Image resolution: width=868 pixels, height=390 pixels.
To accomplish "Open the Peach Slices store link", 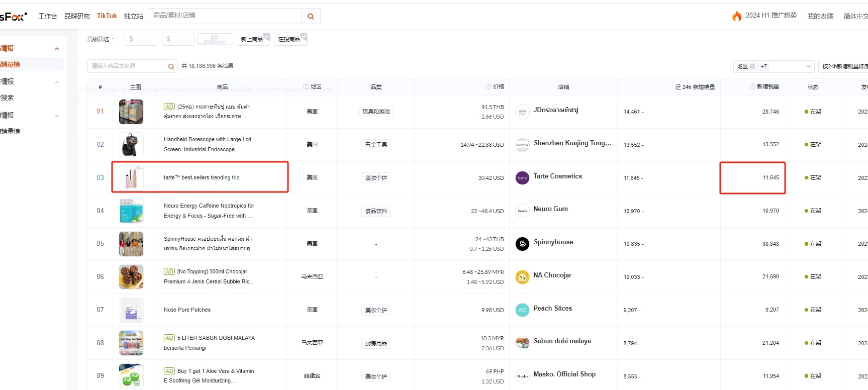I will [x=553, y=308].
